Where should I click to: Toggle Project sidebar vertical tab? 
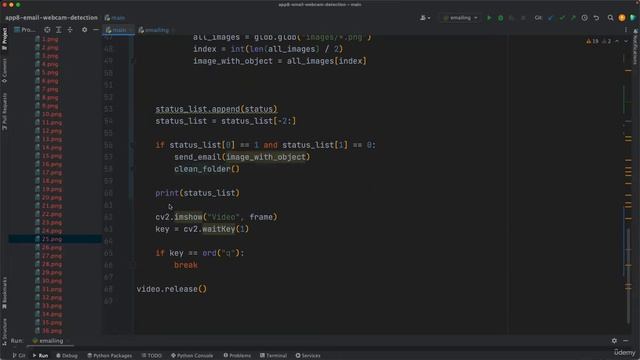point(4,39)
